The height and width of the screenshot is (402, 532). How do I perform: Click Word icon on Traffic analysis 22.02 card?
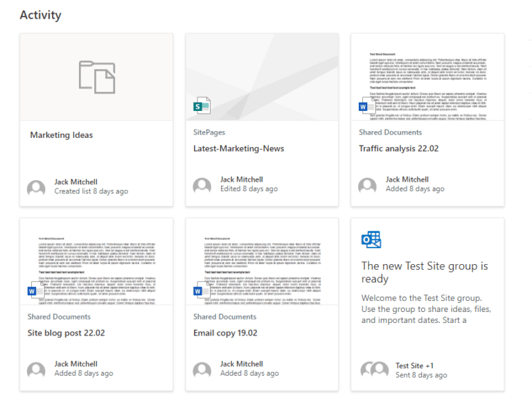click(366, 105)
